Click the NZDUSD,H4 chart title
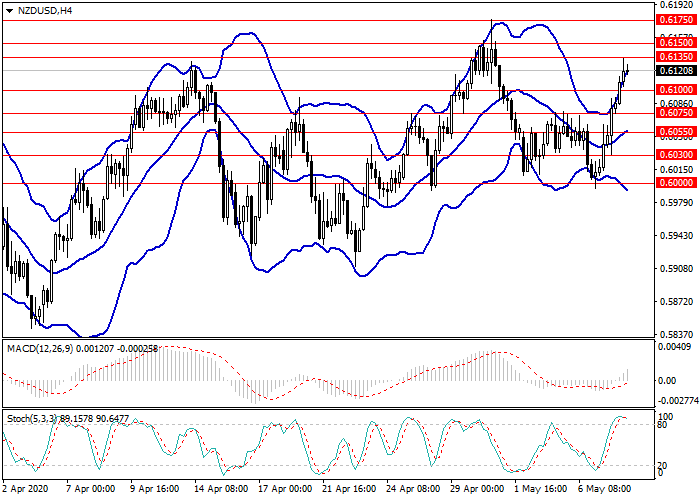 [x=45, y=11]
